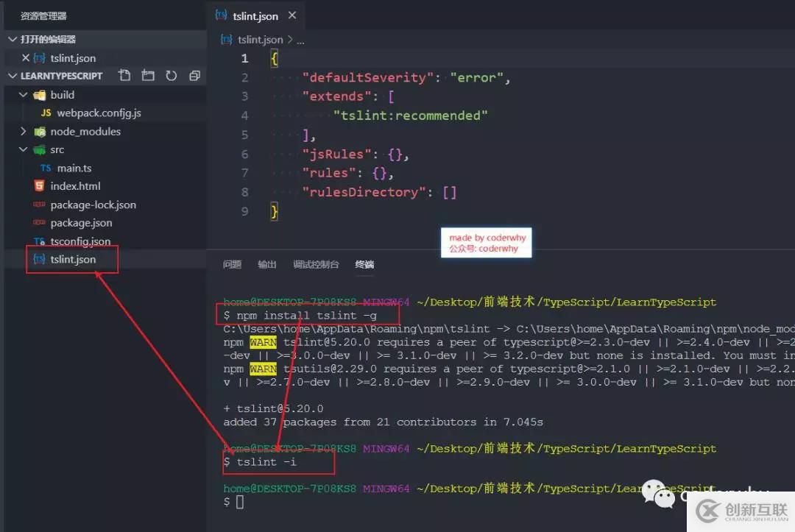Collapse all folders with the collapse icon
This screenshot has width=795, height=532.
[x=194, y=76]
